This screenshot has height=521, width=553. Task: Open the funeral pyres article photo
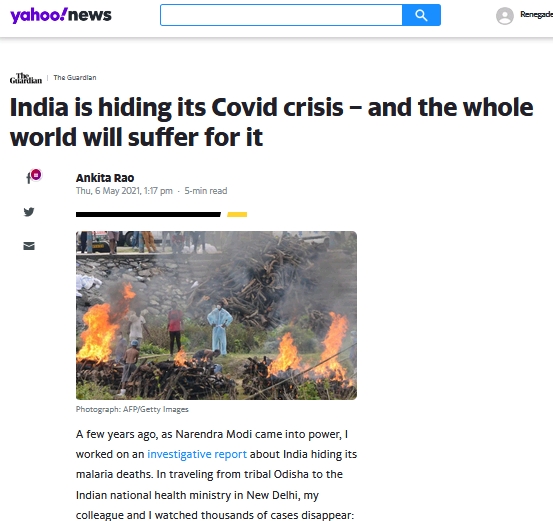[x=216, y=315]
